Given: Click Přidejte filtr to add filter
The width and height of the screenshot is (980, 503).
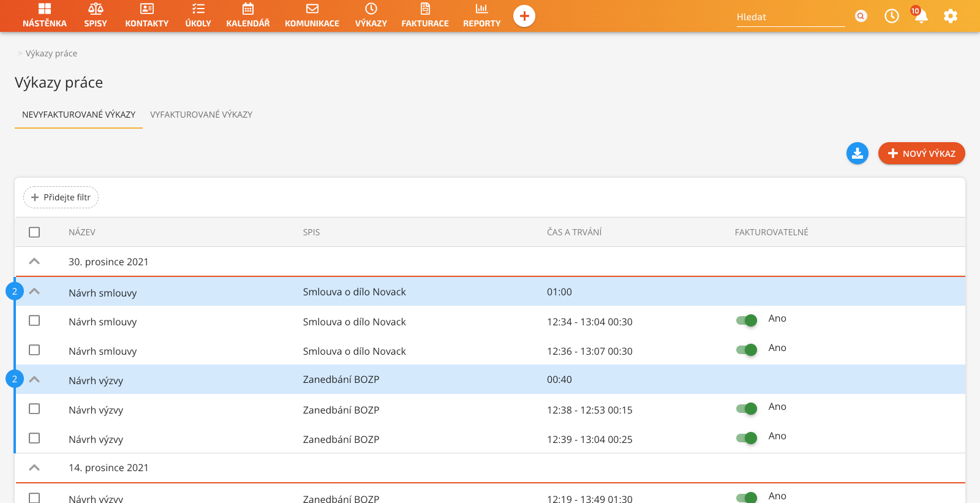Looking at the screenshot, I should pos(61,197).
